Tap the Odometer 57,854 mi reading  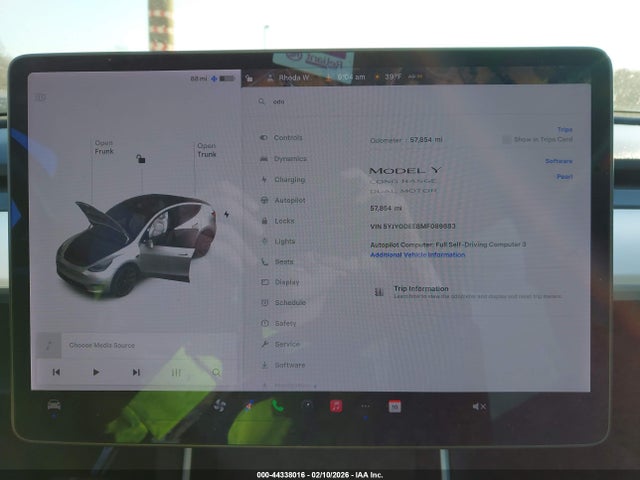[x=406, y=140]
